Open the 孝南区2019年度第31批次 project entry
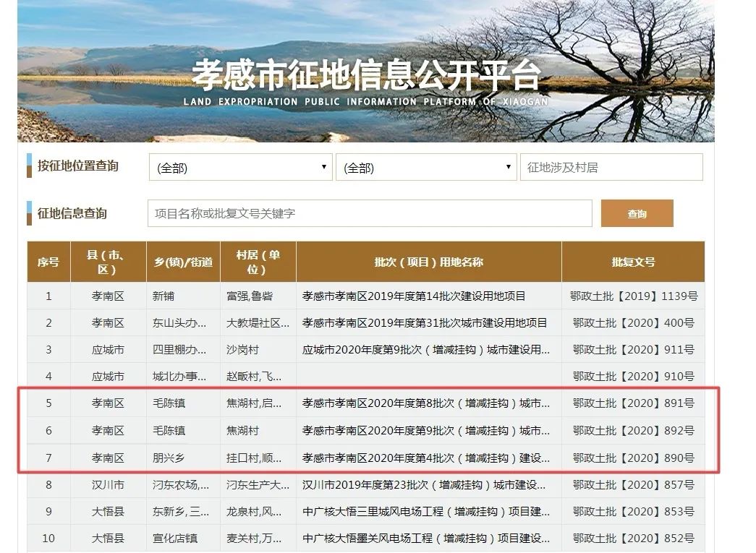Image resolution: width=756 pixels, height=553 pixels. click(x=425, y=323)
